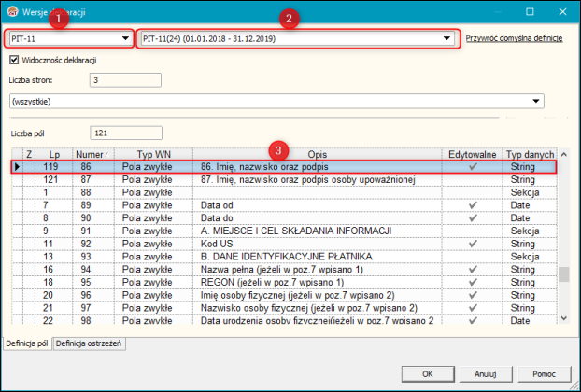
Task: Click the row indicator arrow for row 119
Action: [16, 166]
